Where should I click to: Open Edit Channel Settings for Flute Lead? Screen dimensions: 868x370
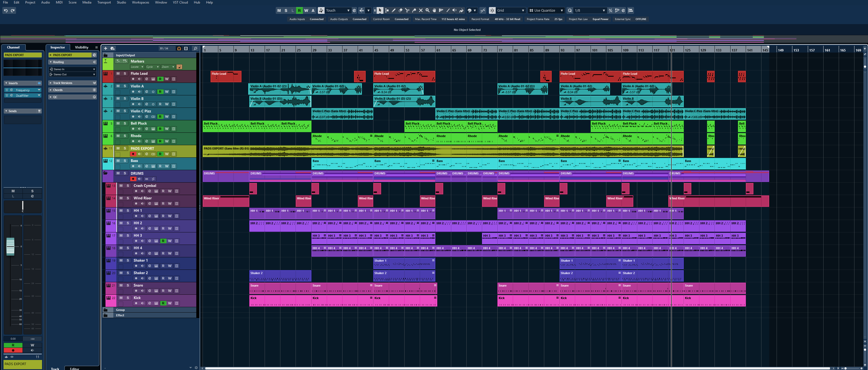pyautogui.click(x=147, y=79)
